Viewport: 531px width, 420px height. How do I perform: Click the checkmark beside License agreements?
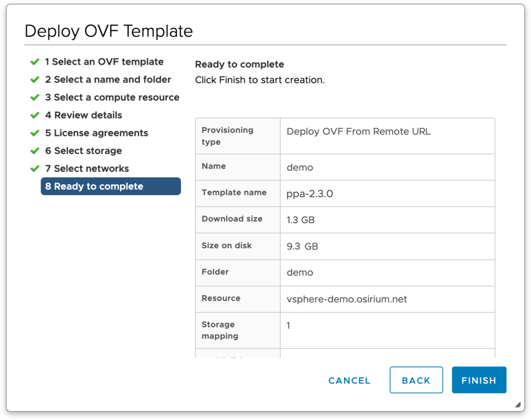pos(35,133)
